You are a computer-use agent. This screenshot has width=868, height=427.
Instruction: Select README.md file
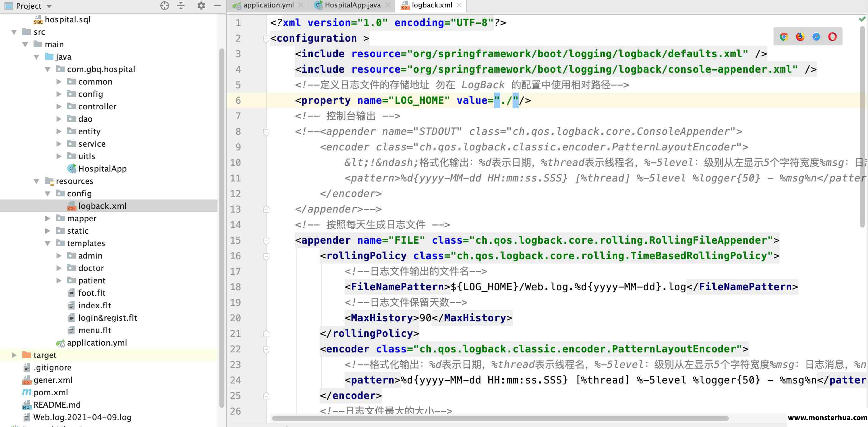[x=57, y=405]
